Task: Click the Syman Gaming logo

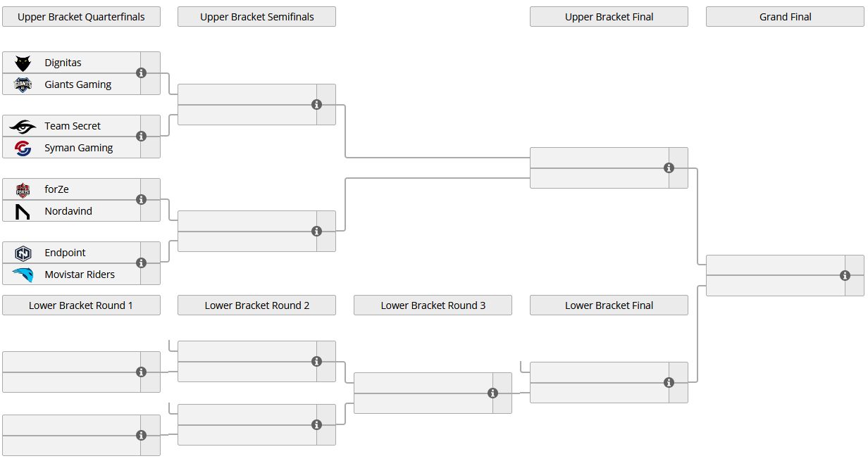Action: (x=23, y=149)
